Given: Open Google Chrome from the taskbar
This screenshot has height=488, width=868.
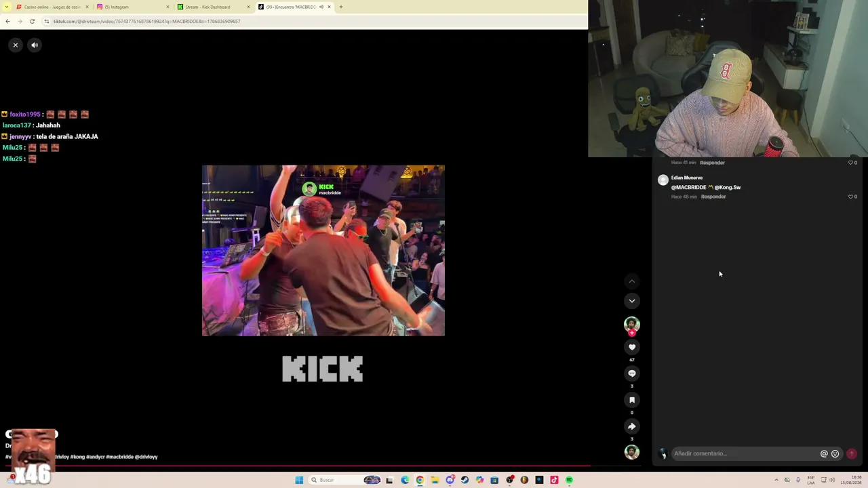Looking at the screenshot, I should tap(420, 480).
